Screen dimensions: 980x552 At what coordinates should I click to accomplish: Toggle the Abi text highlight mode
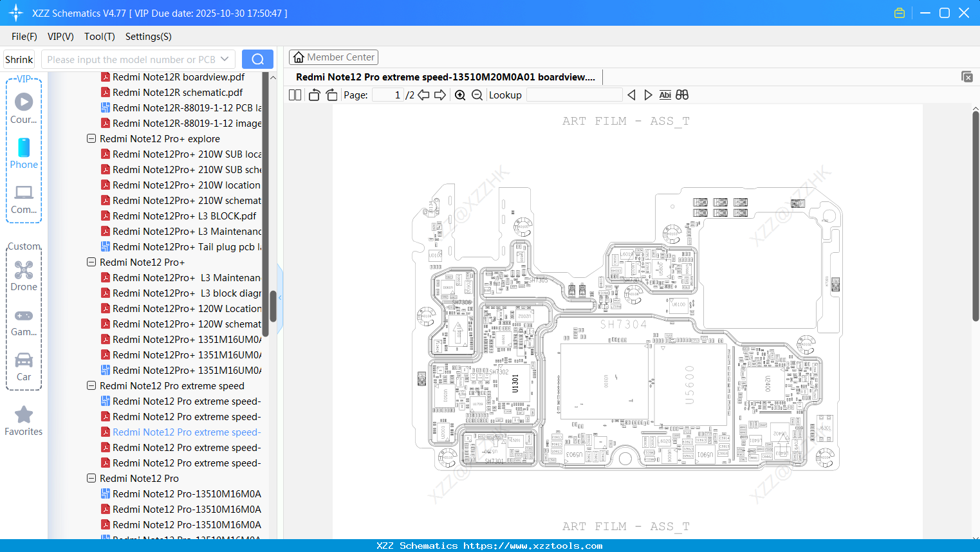[665, 95]
